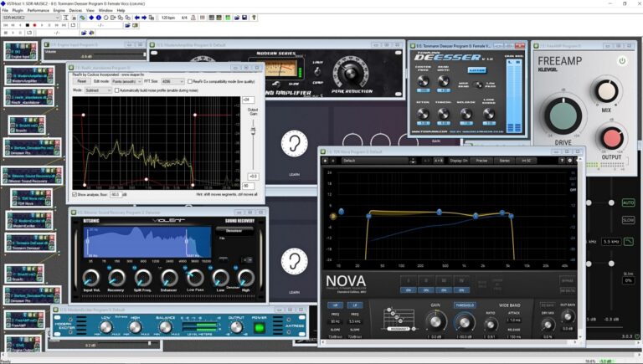This screenshot has height=364, width=643.
Task: Click the red OUTPUT knob in FreeAmp
Action: 610,137
